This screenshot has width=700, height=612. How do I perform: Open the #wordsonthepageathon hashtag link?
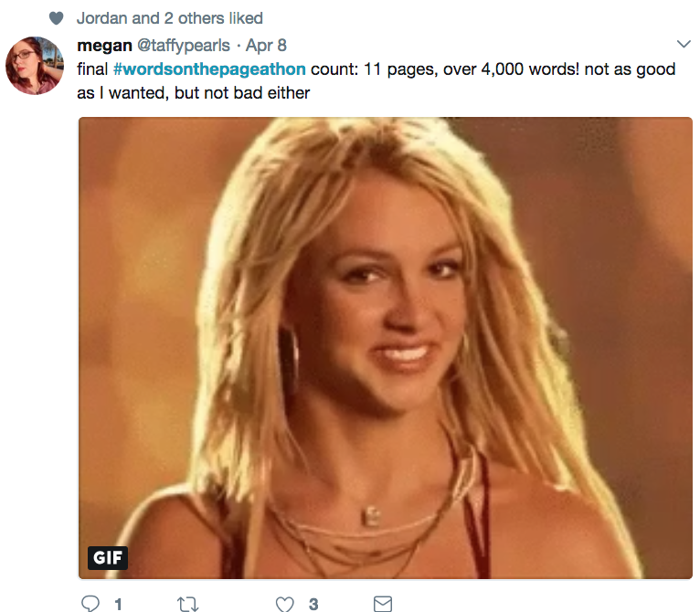pyautogui.click(x=209, y=69)
